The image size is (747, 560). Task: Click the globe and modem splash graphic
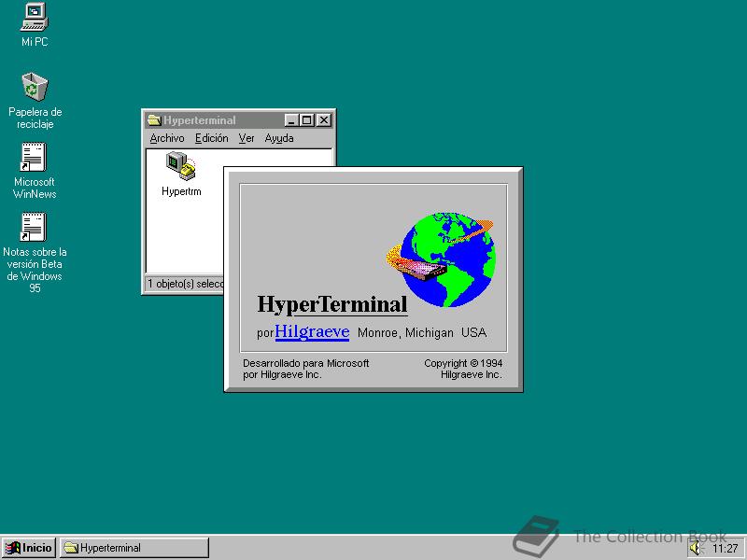click(441, 259)
